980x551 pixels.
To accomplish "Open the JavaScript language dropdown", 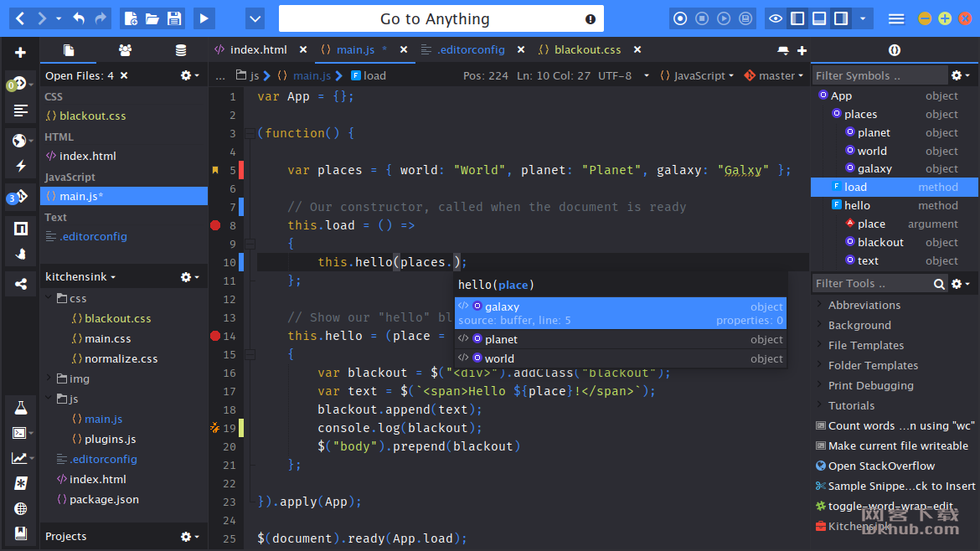I will point(697,75).
